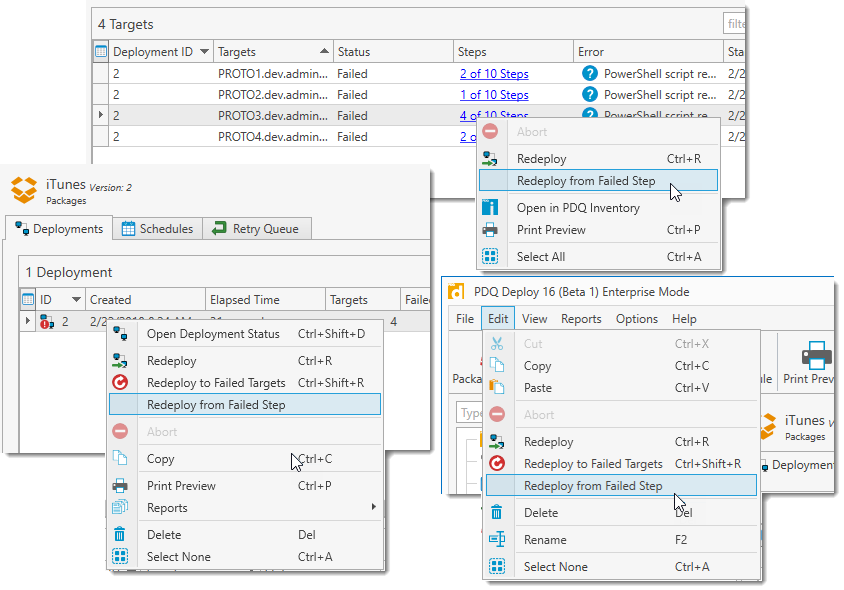Screen dimensions: 844x590
Task: Choose Rename in the Edit menu
Action: [621, 539]
